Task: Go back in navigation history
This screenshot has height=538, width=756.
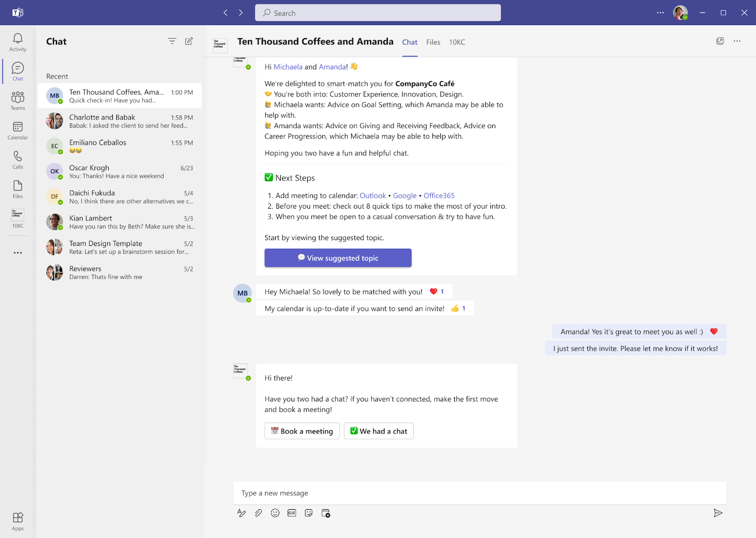Action: 225,13
